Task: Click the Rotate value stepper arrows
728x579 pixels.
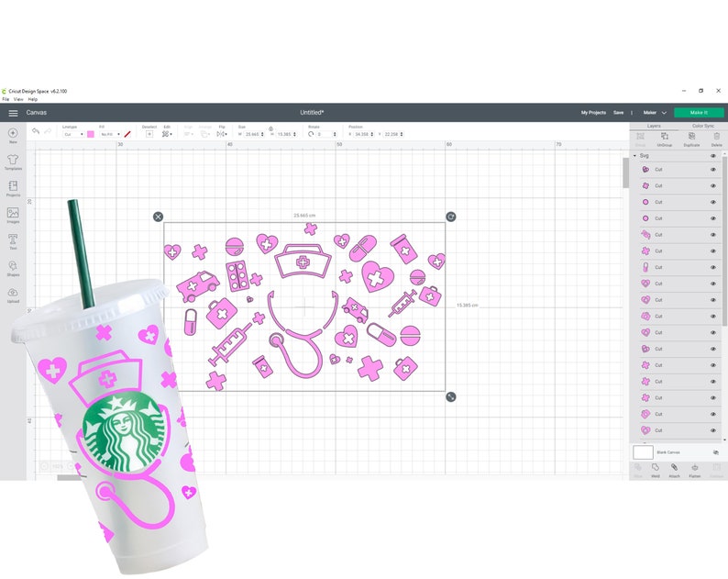Action: [335, 134]
